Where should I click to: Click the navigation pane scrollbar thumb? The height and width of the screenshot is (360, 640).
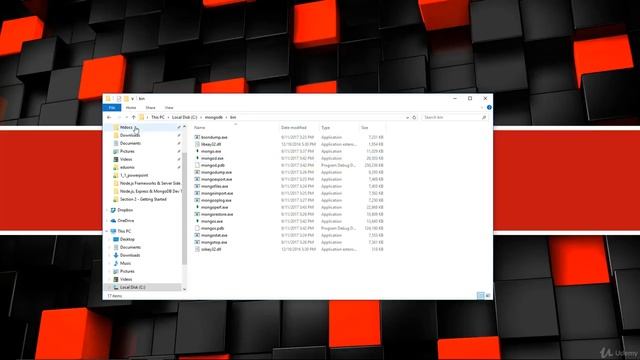(x=184, y=208)
